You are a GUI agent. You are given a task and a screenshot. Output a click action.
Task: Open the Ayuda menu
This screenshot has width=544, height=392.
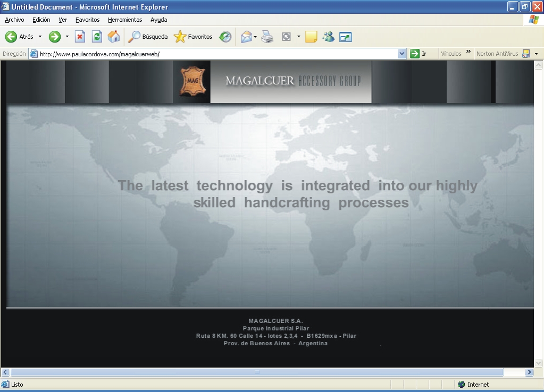point(159,20)
